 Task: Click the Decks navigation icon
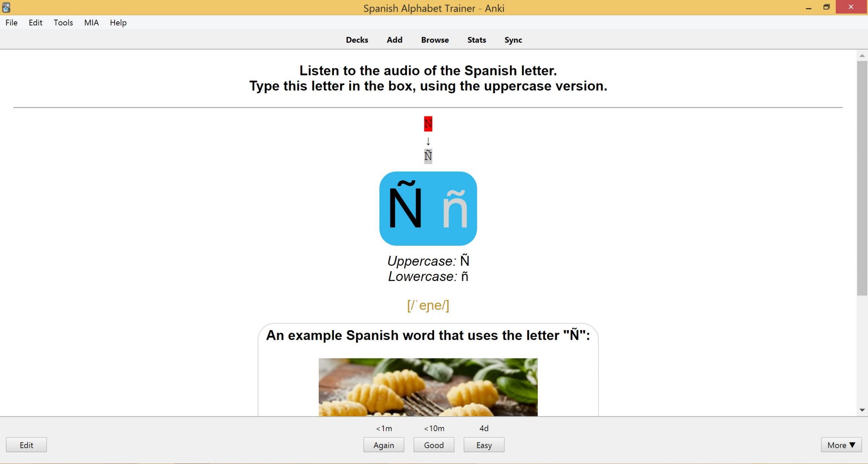(x=356, y=39)
